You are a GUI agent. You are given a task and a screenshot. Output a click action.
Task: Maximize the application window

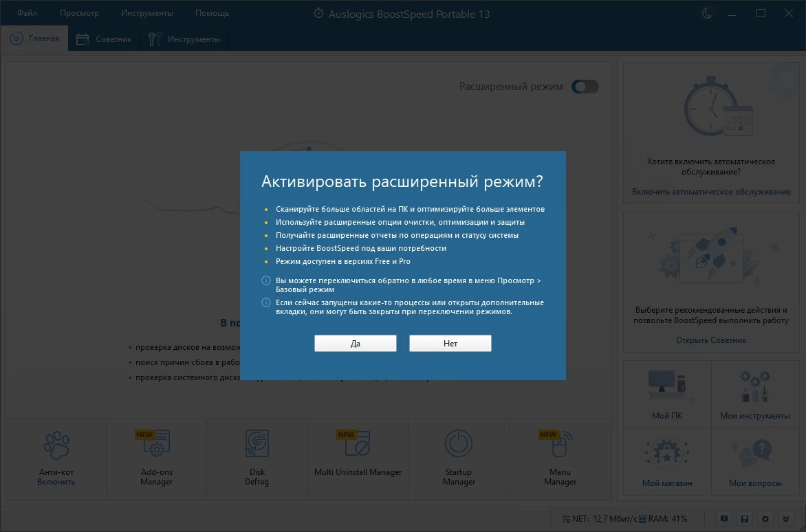click(x=761, y=13)
